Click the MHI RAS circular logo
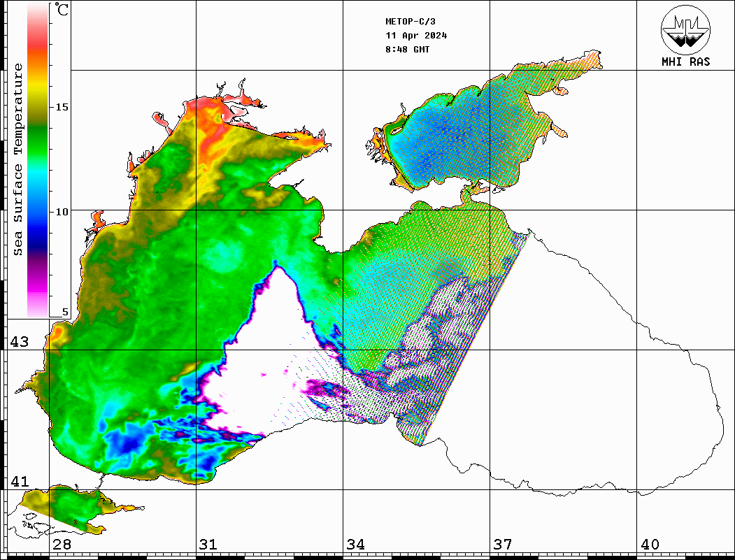 [685, 29]
